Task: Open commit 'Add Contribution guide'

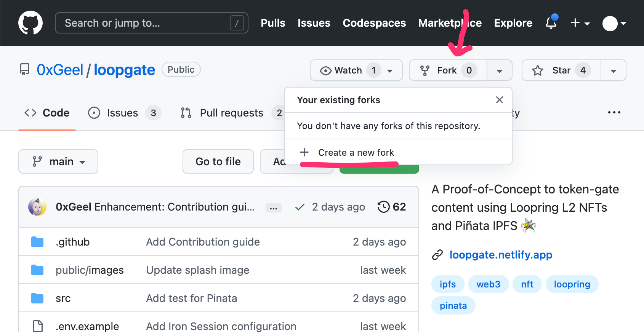Action: [203, 242]
